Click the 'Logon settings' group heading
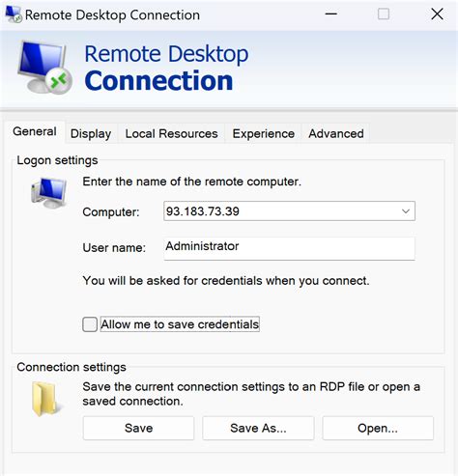The height and width of the screenshot is (476, 458). (x=57, y=160)
